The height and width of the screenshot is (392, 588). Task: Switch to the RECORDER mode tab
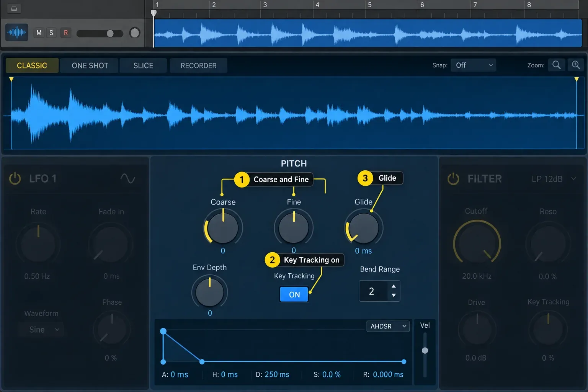[198, 65]
